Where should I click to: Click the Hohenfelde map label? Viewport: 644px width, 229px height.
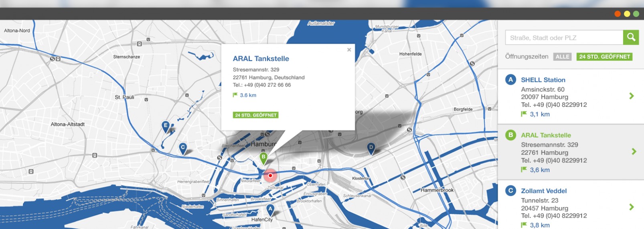410,54
